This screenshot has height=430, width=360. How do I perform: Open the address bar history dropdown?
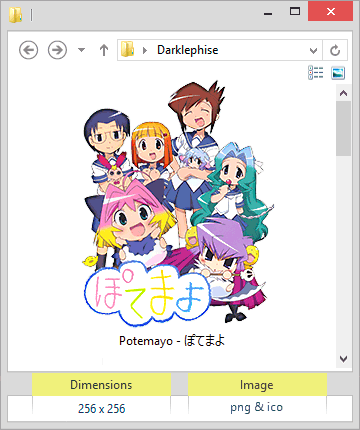313,50
